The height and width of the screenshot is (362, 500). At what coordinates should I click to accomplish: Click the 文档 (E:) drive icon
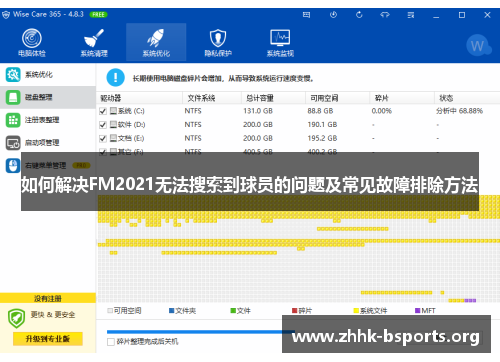pos(113,138)
